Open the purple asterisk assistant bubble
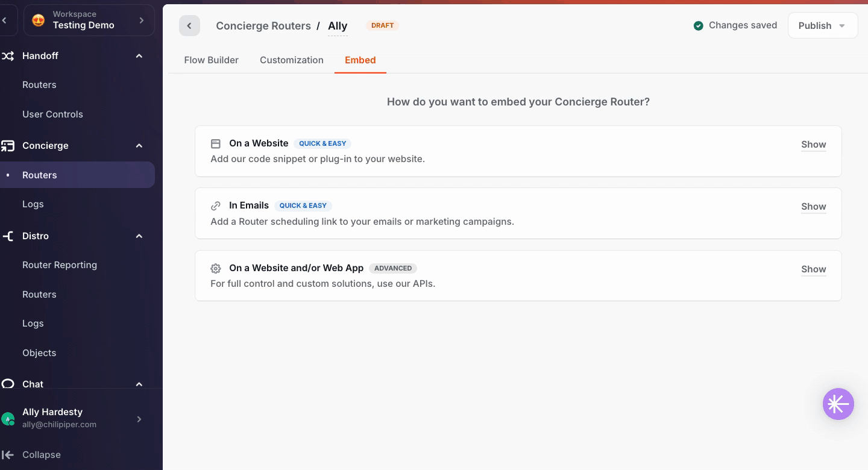The height and width of the screenshot is (470, 868). click(838, 404)
